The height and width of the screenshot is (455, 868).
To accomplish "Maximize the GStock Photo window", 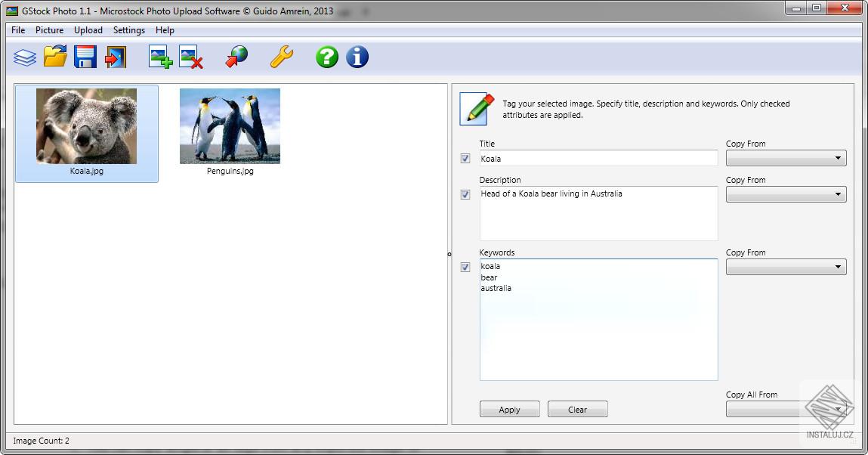I will tap(817, 8).
